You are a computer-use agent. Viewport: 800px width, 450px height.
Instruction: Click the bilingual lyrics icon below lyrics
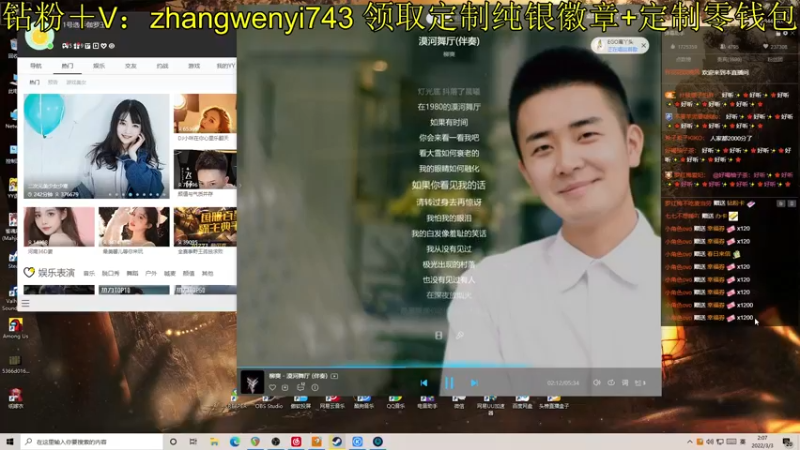438,335
